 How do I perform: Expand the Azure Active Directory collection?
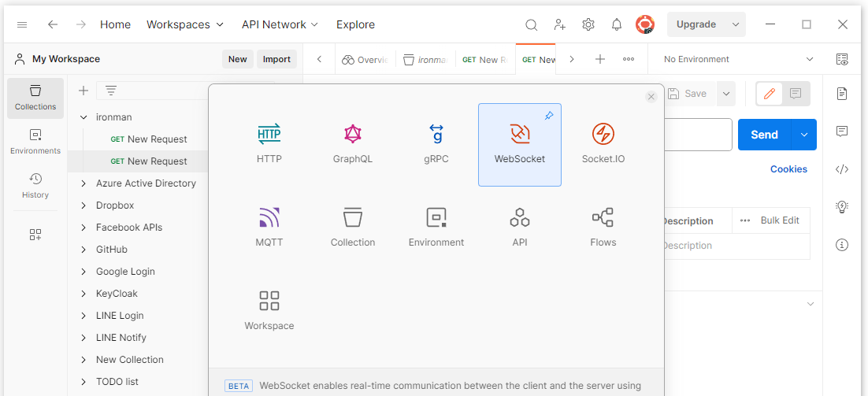(x=83, y=183)
